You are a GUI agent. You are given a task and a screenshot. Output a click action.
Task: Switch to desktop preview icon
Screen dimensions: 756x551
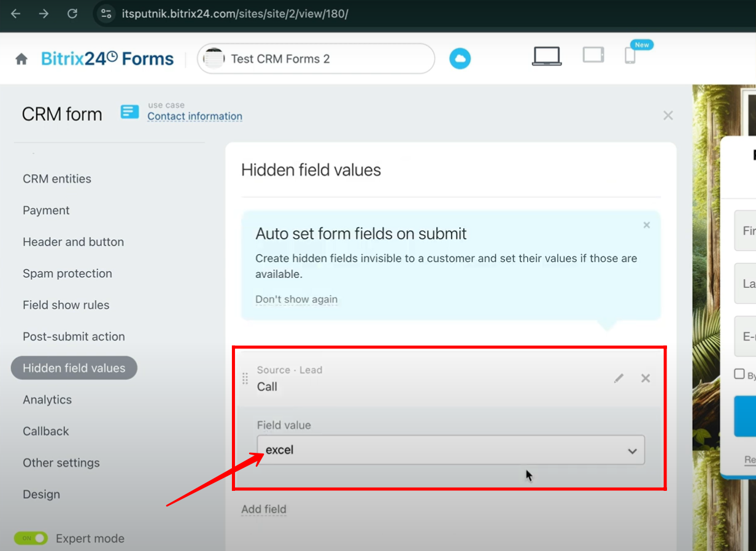[x=546, y=56]
